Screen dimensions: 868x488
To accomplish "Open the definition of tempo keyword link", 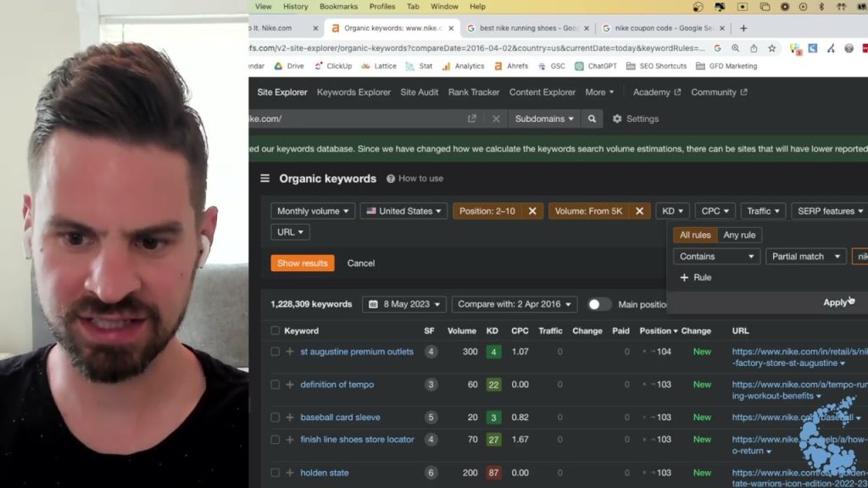I will 337,385.
